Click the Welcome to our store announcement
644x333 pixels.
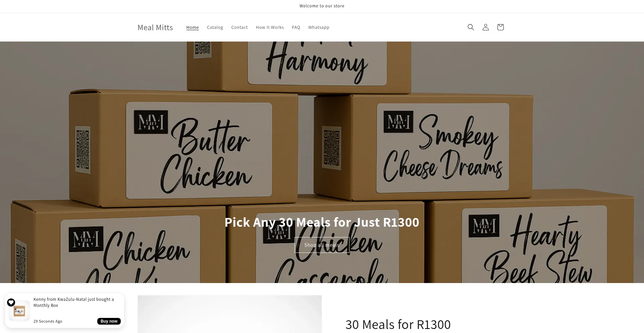[x=322, y=6]
